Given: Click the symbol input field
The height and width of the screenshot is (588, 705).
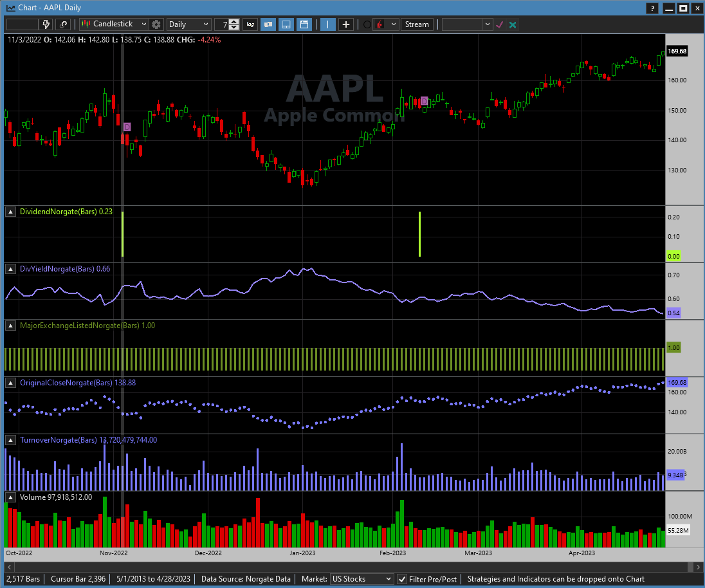Looking at the screenshot, I should (22, 24).
